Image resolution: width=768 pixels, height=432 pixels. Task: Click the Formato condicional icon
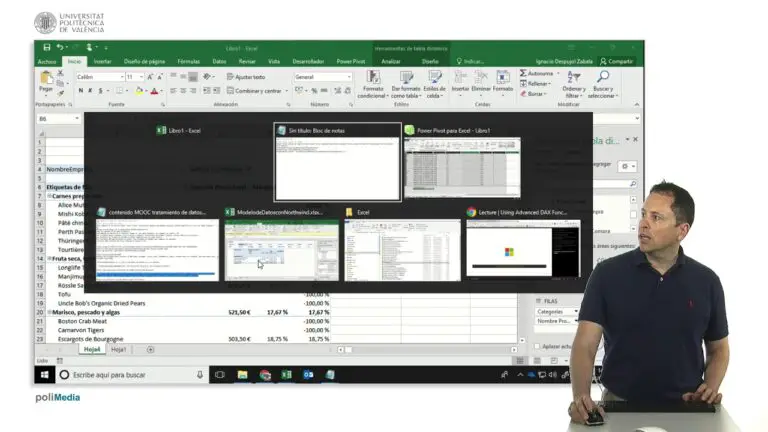pos(373,78)
